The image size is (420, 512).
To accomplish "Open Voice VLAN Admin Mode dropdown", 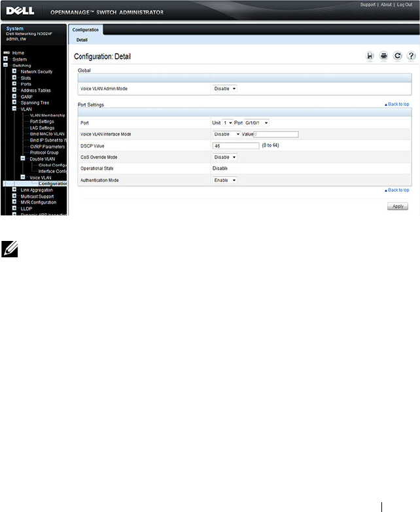I will (x=224, y=89).
